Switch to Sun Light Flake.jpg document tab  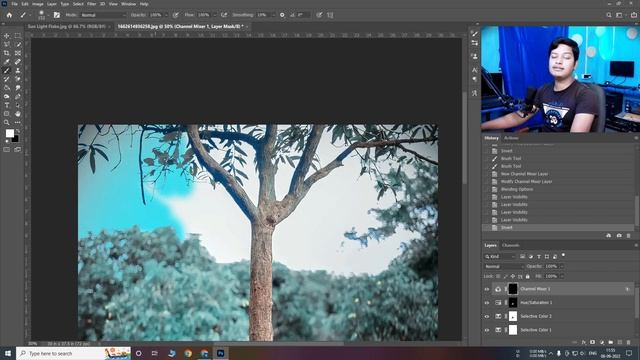(x=67, y=27)
